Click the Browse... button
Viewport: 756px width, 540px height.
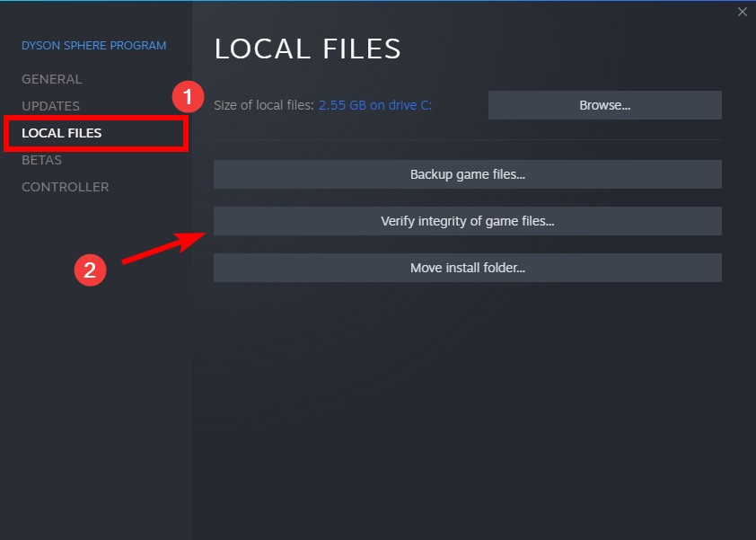click(604, 105)
